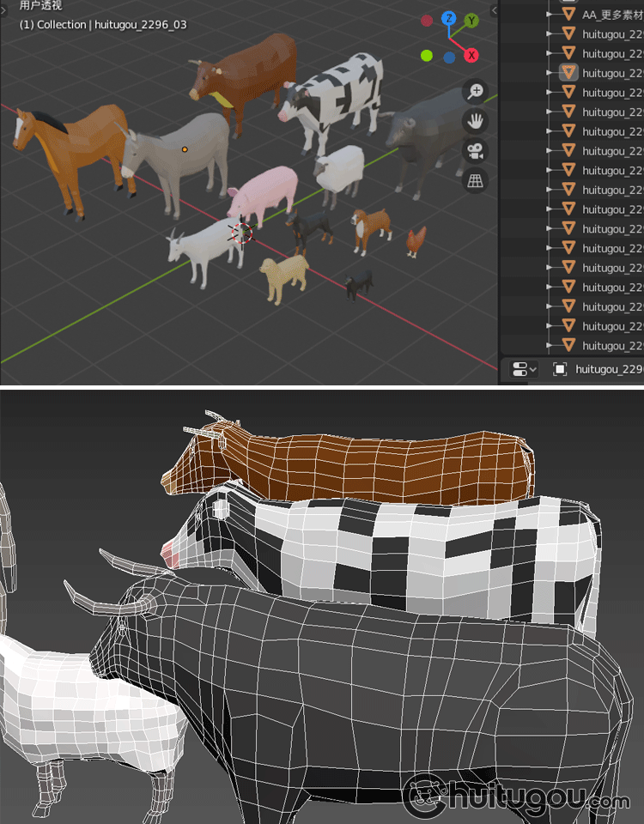Screen dimensions: 644x824
Task: Click the '用户透视' view label
Action: [x=40, y=6]
